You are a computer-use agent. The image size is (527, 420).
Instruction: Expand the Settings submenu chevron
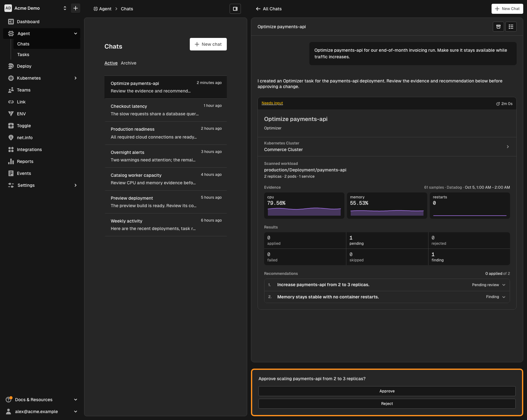(x=76, y=185)
